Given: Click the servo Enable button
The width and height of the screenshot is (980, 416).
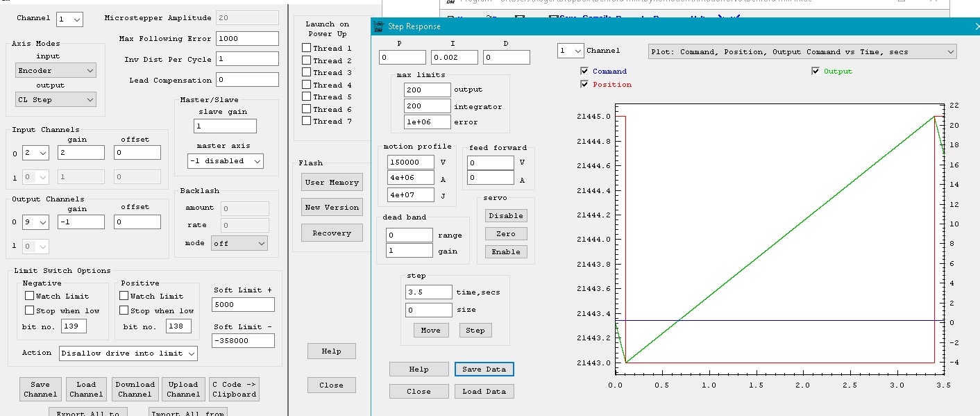Looking at the screenshot, I should [505, 251].
